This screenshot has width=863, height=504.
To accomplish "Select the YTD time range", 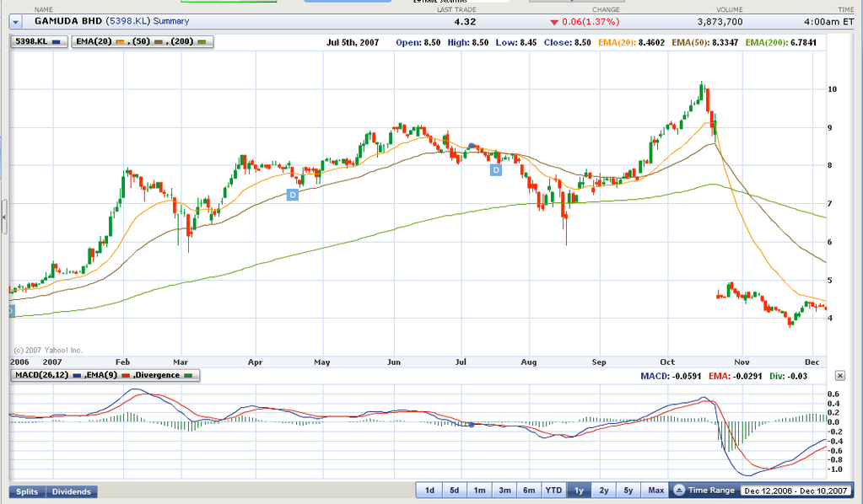I will click(x=553, y=490).
